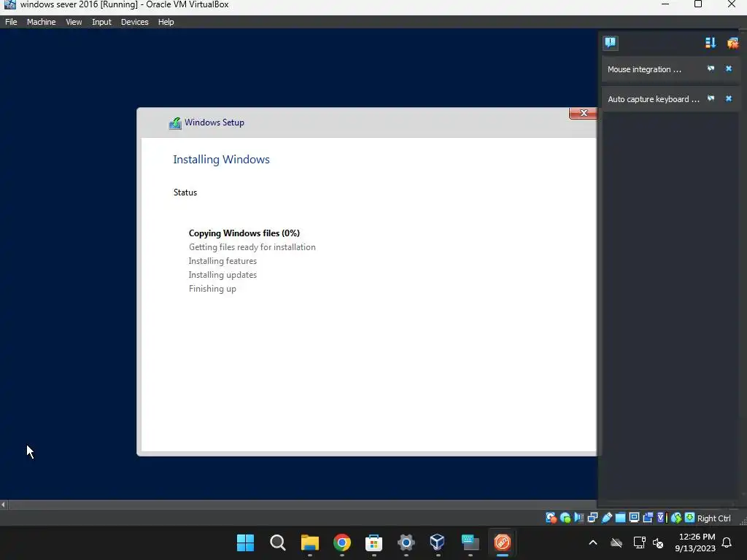Click the audio indicator in VM status bar
This screenshot has height=560, width=747.
[x=578, y=518]
